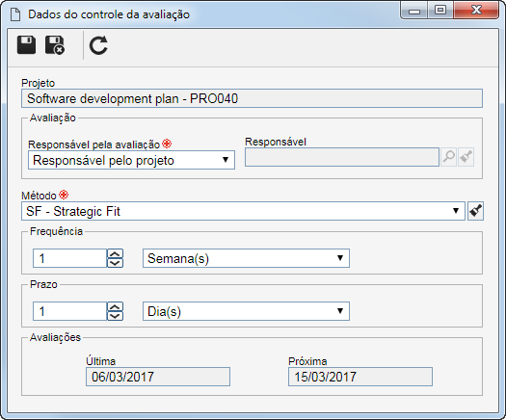Click the Frequência number input field

tap(69, 258)
